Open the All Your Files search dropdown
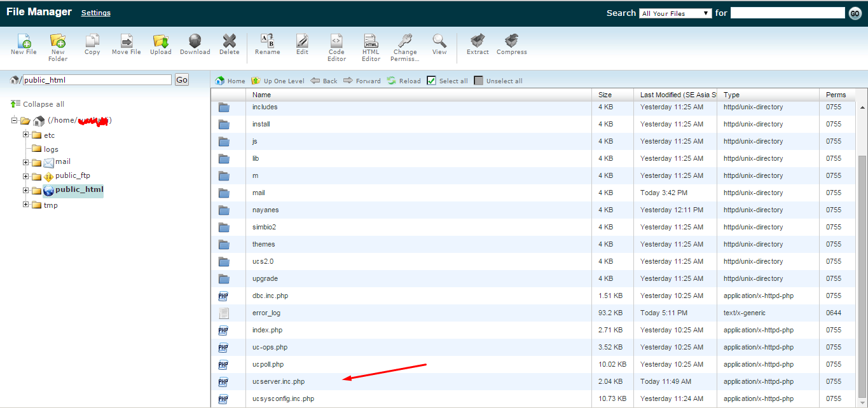 675,13
